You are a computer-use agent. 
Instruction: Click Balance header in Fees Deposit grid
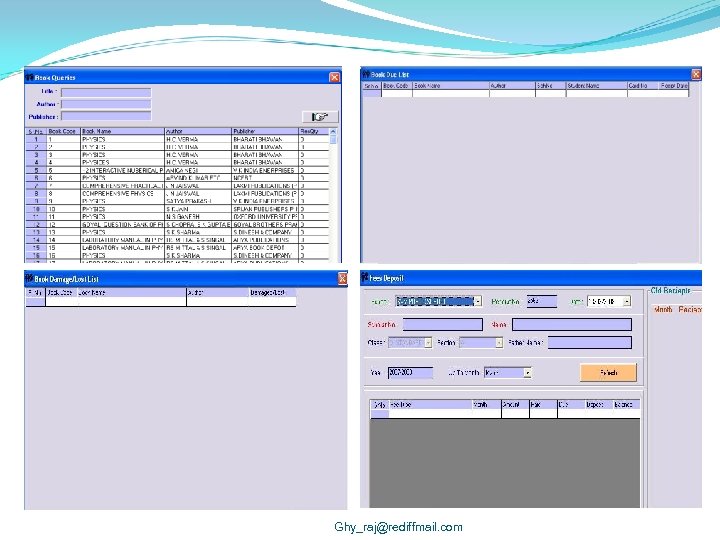[x=626, y=405]
